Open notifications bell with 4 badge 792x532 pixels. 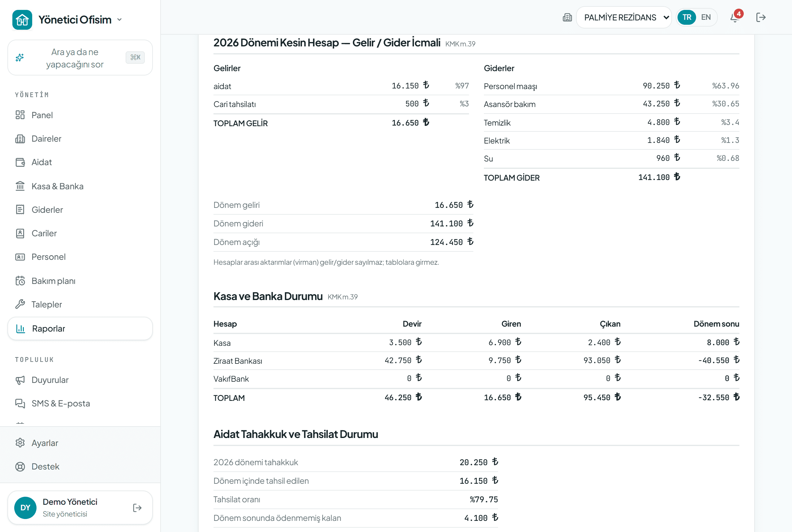pyautogui.click(x=735, y=17)
